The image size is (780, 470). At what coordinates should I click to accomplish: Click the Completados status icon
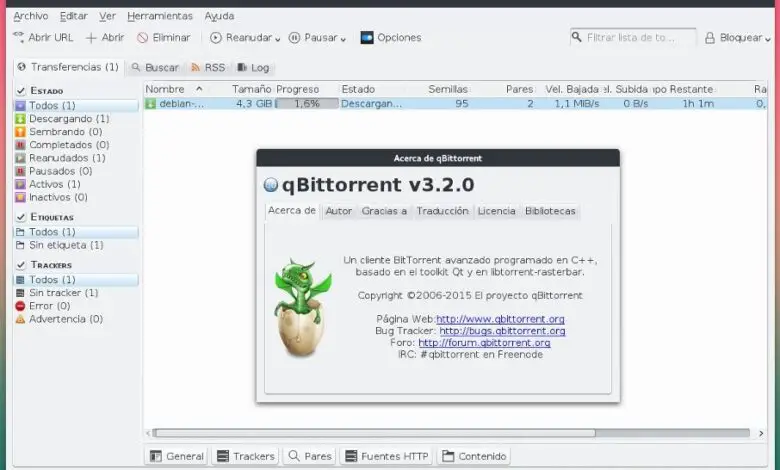pyautogui.click(x=20, y=145)
